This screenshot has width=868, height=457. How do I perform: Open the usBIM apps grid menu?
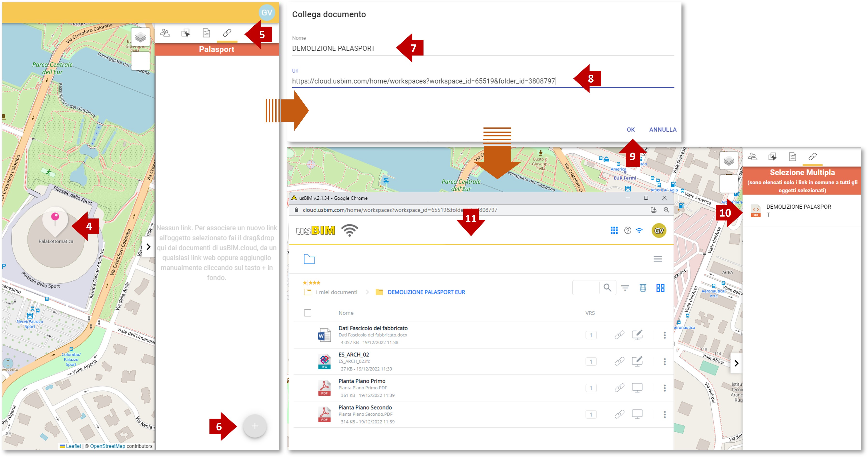click(x=614, y=231)
